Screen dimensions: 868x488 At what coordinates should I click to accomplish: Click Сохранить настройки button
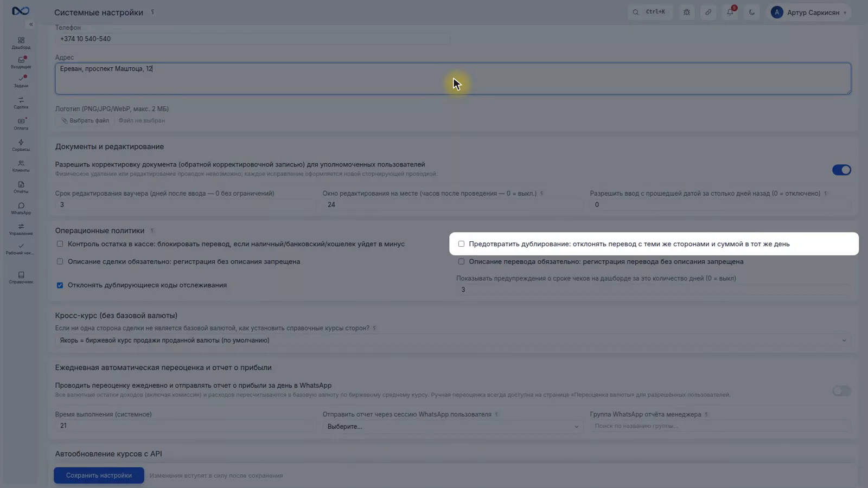[99, 476]
